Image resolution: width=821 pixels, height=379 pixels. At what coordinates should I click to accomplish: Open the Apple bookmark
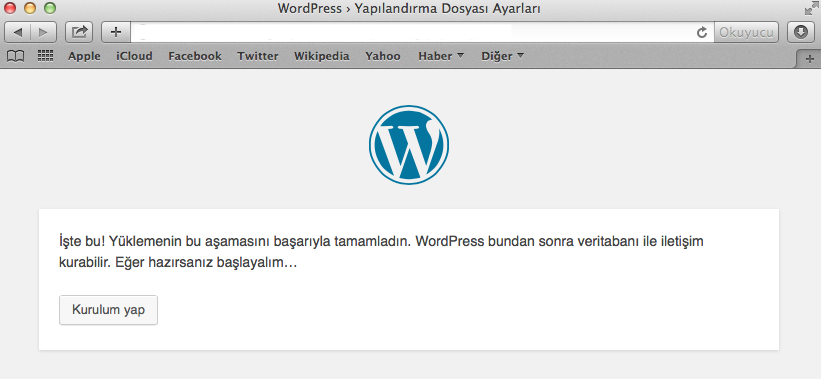84,56
